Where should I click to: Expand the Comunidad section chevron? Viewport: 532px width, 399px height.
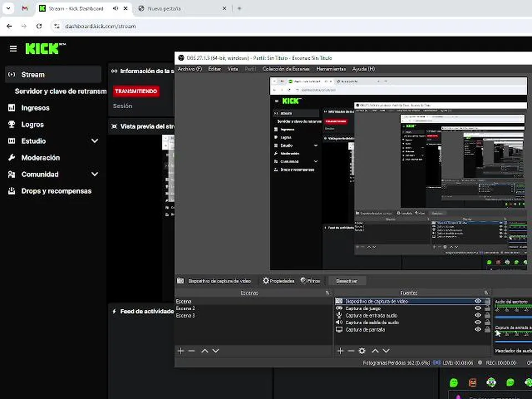coord(95,174)
